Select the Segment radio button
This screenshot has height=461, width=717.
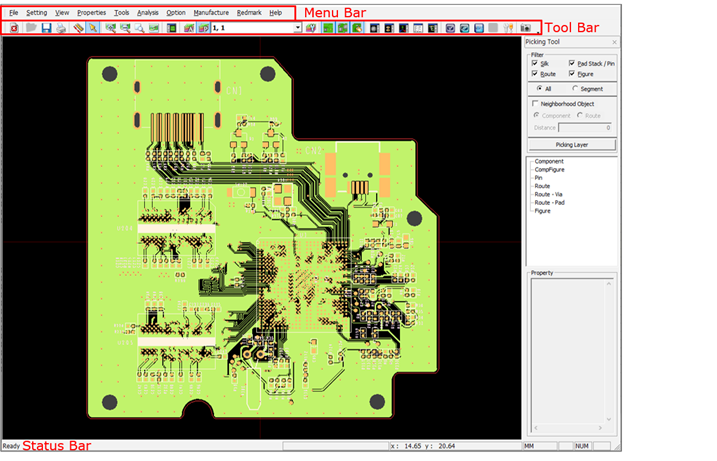pos(575,89)
